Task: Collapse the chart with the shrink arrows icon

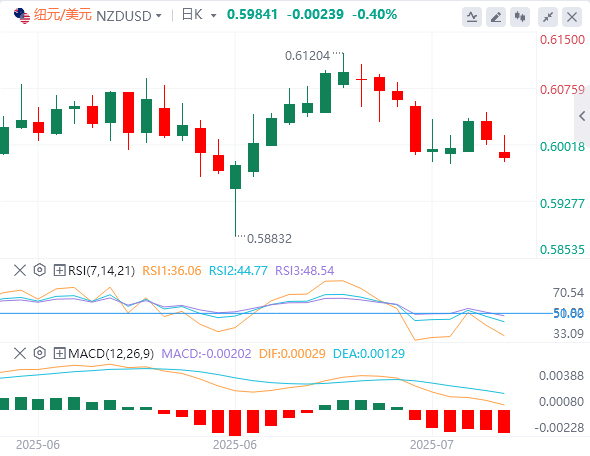Action: pos(548,17)
